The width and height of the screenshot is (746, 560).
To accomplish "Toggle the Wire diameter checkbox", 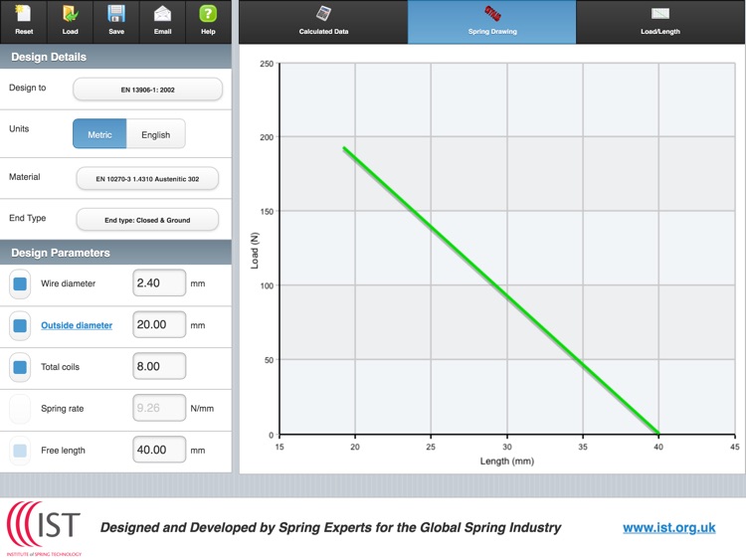I will click(20, 283).
